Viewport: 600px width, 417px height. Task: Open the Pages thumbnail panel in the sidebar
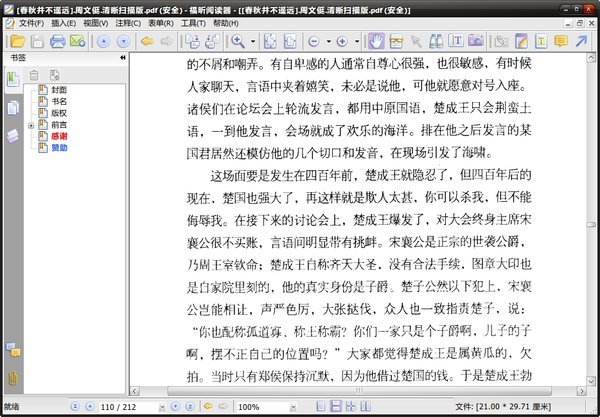pos(13,107)
